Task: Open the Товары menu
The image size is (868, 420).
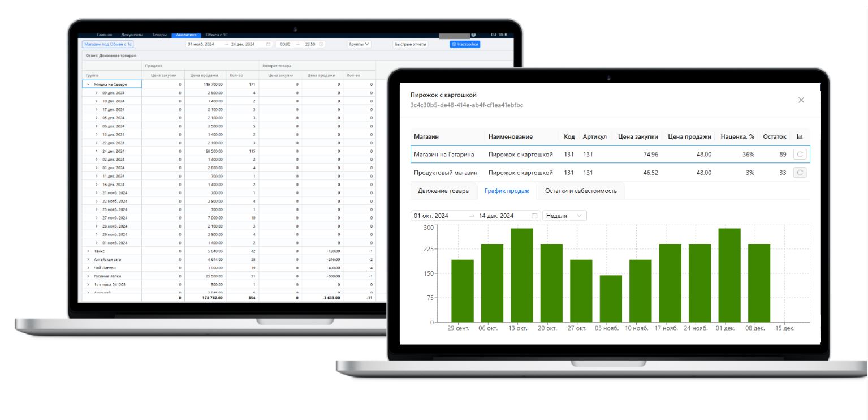Action: click(x=159, y=35)
